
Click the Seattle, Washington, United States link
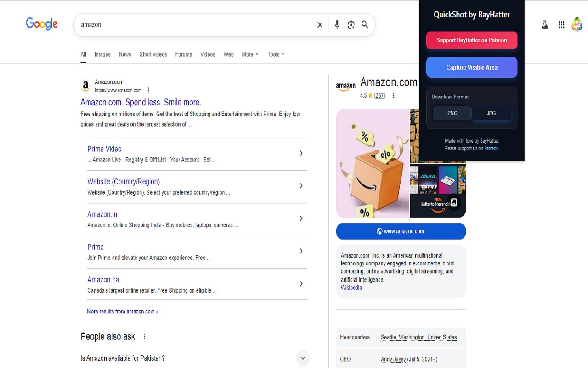pos(419,337)
